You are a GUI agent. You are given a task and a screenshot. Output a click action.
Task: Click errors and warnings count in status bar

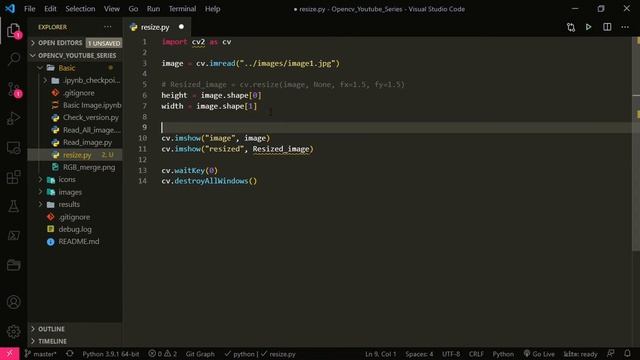tap(162, 354)
